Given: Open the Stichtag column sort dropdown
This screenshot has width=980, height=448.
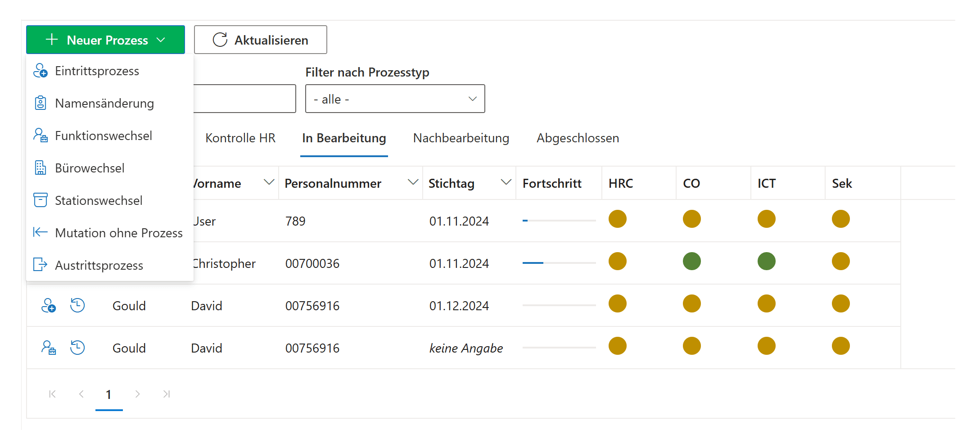Looking at the screenshot, I should point(506,182).
